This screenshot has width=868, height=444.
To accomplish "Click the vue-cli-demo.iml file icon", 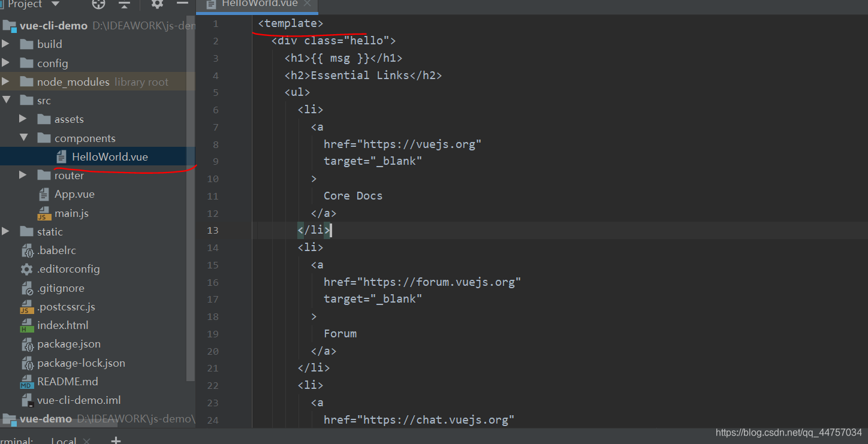I will [26, 400].
